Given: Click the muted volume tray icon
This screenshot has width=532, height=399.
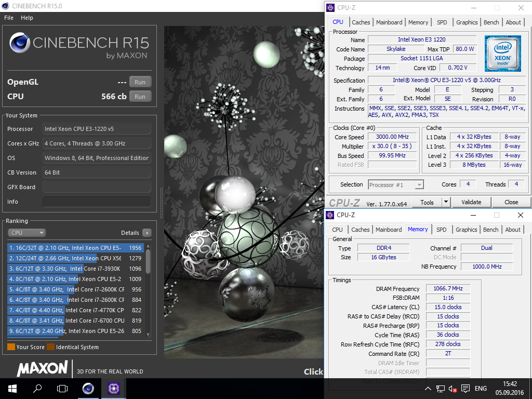Looking at the screenshot, I should (x=453, y=389).
